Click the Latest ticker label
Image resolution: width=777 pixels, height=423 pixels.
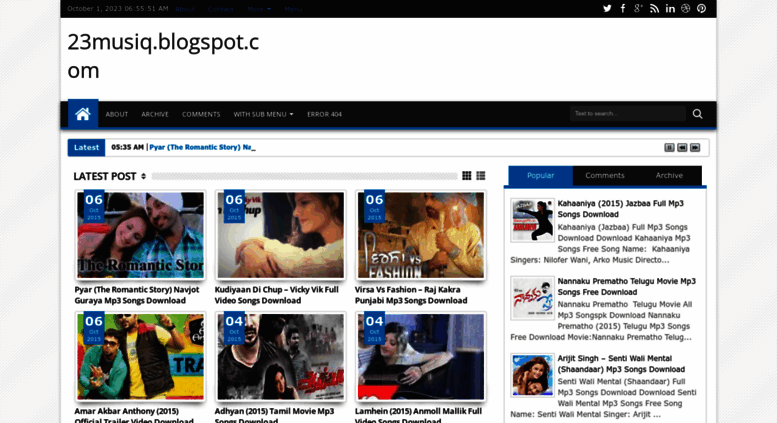point(86,148)
